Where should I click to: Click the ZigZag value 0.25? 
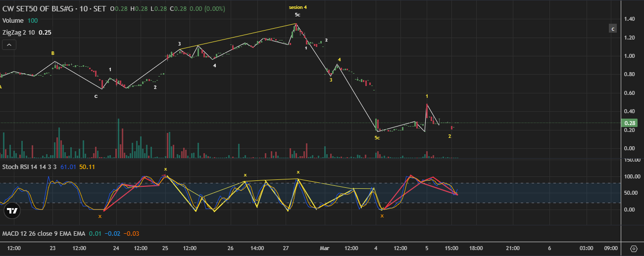[x=45, y=33]
